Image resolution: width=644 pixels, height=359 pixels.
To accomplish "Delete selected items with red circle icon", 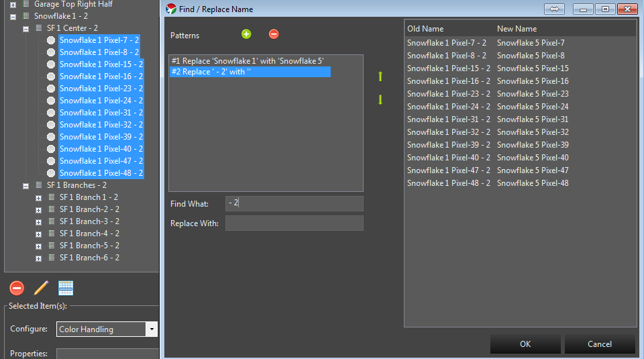I will coord(17,288).
